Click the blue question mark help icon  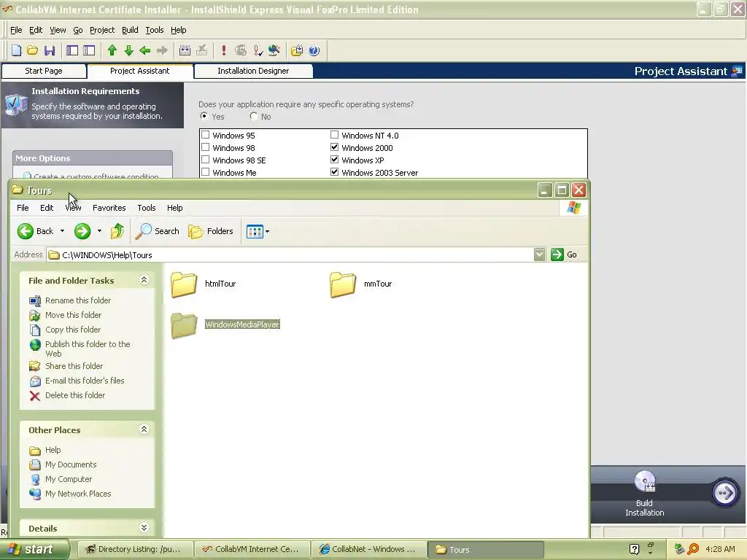click(314, 50)
